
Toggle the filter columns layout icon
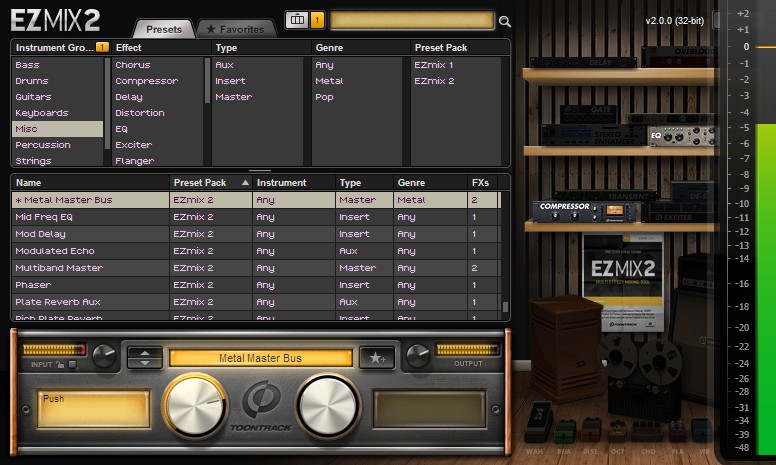[x=297, y=20]
